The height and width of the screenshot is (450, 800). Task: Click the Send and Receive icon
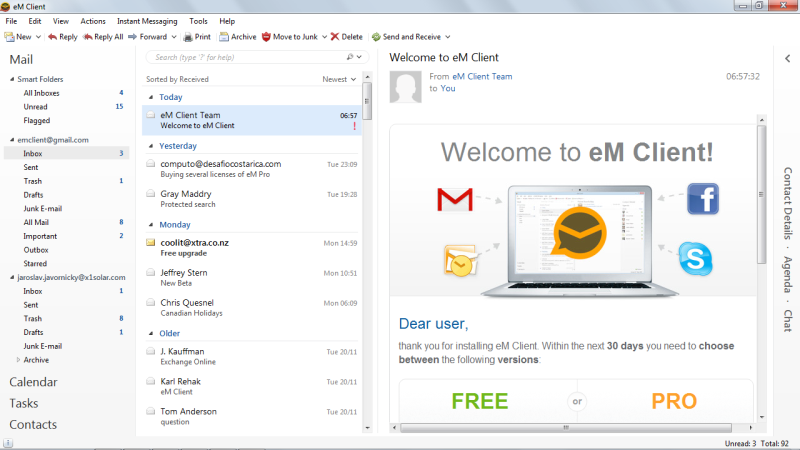point(376,37)
